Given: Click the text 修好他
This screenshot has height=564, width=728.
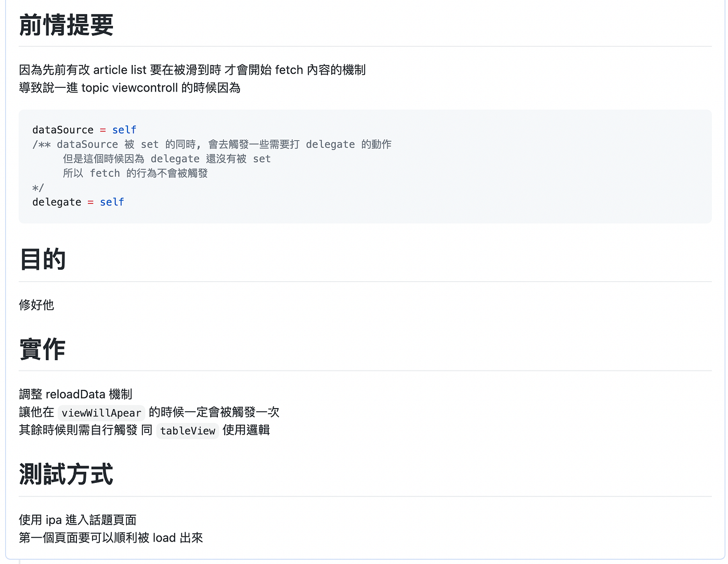Looking at the screenshot, I should click(x=36, y=305).
